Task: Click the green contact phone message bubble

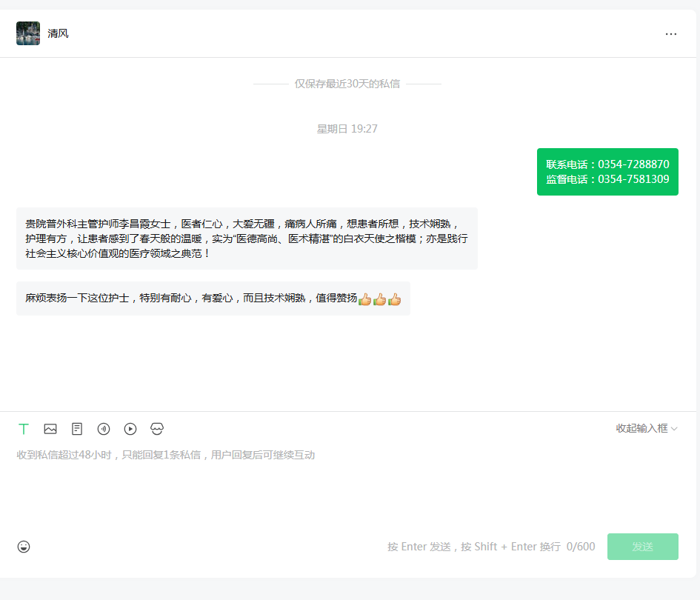Action: click(x=607, y=172)
